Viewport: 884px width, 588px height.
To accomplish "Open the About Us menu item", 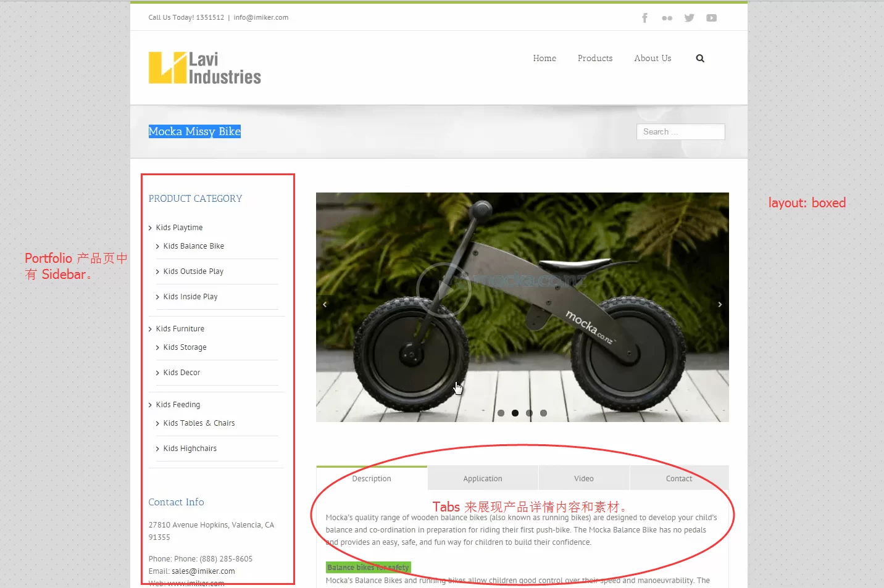I will click(653, 58).
